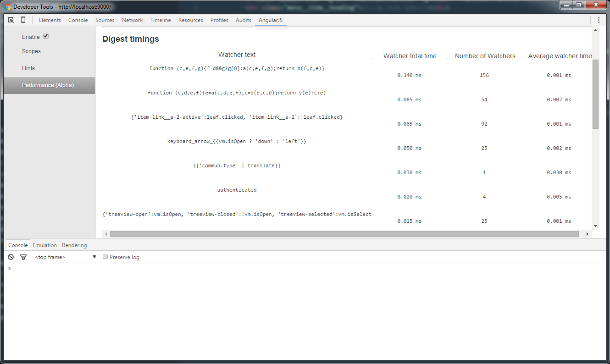Activate the inspect element cursor icon
Viewport: 610px width, 364px height.
[11, 20]
